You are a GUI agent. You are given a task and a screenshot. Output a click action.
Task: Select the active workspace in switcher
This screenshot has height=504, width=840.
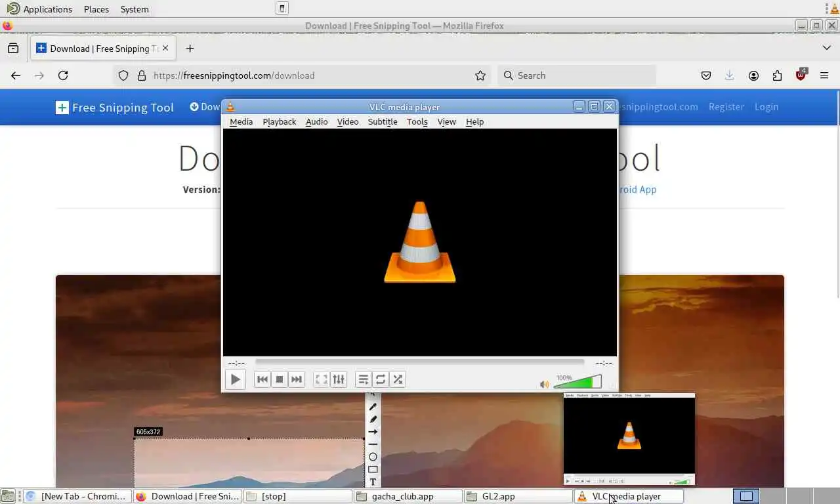(x=746, y=496)
